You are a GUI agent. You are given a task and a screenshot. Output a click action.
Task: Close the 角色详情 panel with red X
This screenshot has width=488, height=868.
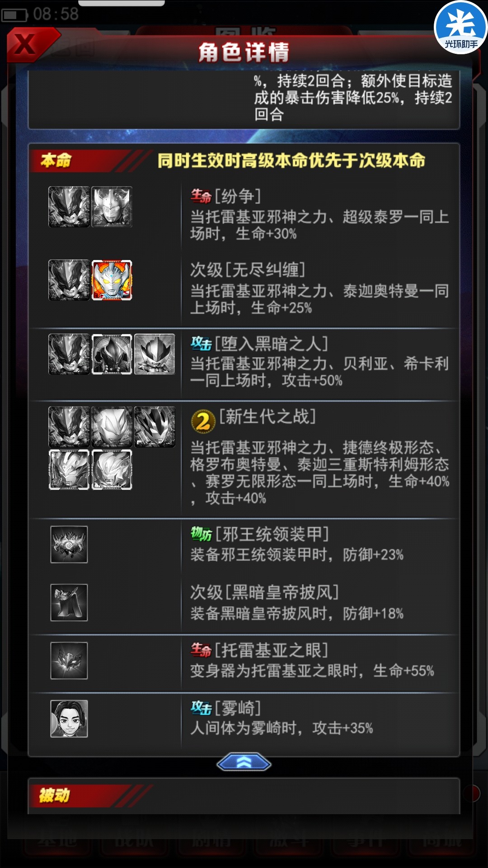(26, 44)
